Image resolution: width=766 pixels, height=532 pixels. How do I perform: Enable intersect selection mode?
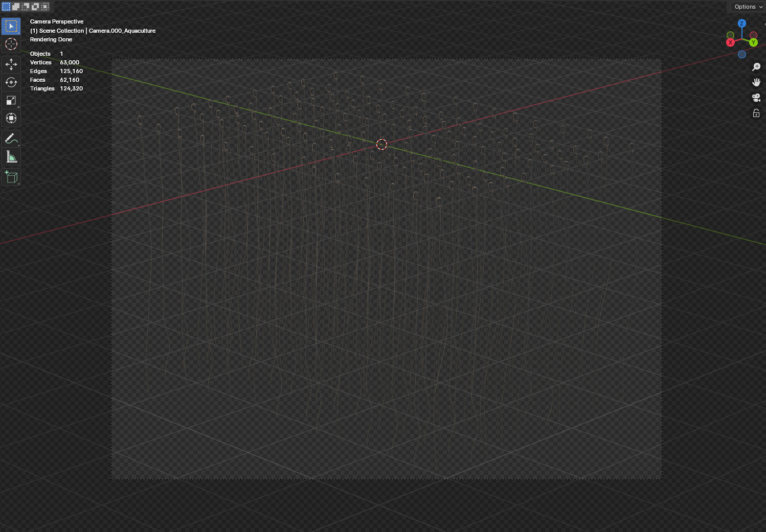[45, 7]
